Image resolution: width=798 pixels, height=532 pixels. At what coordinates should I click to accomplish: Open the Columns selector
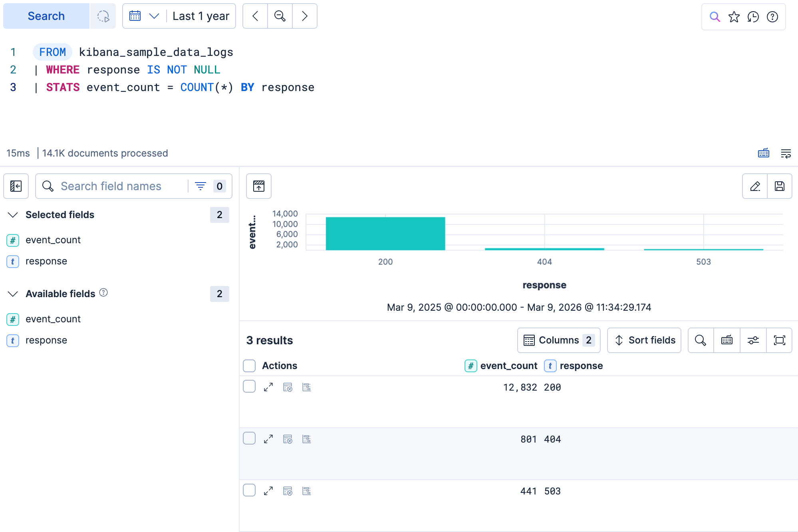(x=558, y=340)
